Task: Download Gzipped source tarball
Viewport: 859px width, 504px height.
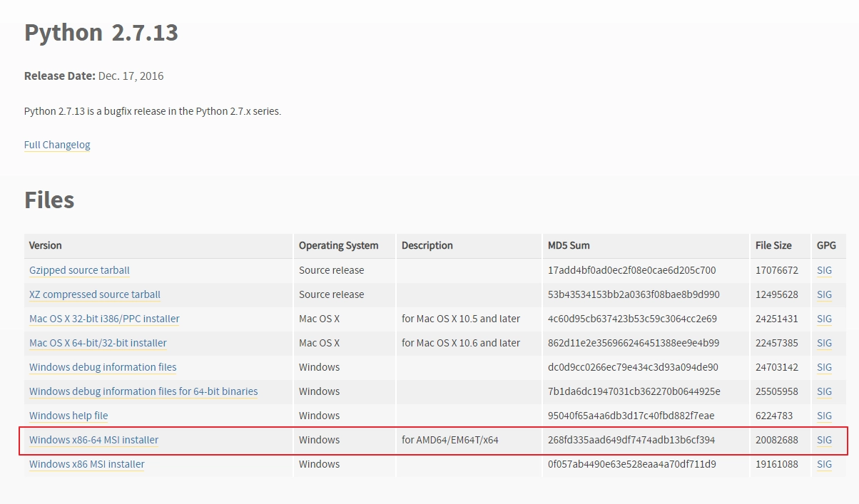Action: point(79,270)
